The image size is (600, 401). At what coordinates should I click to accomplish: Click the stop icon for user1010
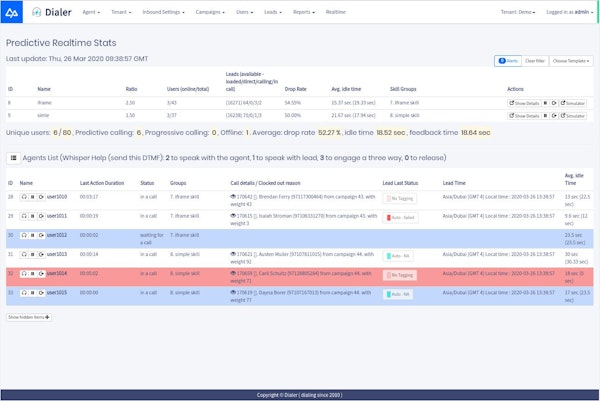click(x=33, y=197)
